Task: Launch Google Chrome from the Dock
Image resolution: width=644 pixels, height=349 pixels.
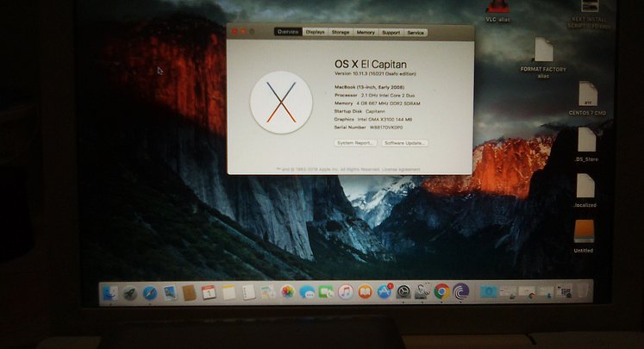Action: click(x=442, y=291)
